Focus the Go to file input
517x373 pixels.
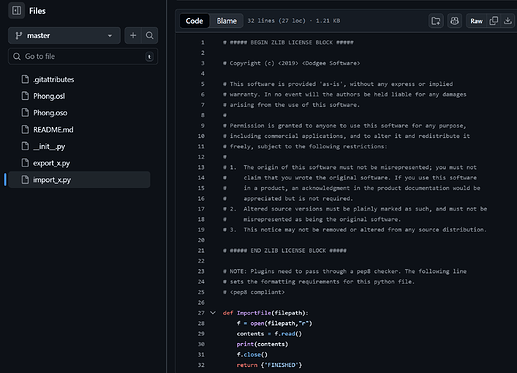[x=83, y=57]
